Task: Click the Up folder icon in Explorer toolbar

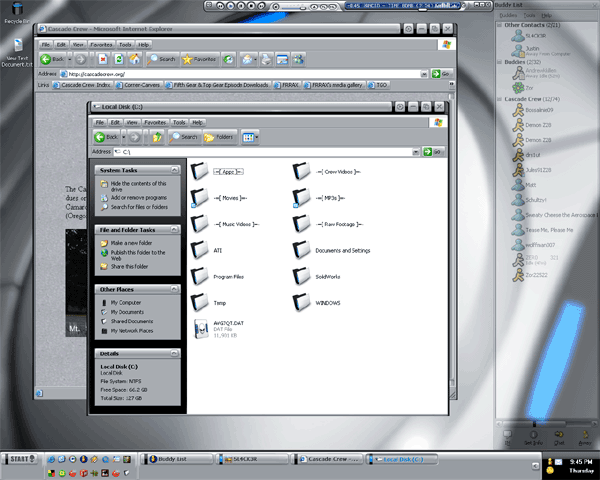Action: point(157,136)
